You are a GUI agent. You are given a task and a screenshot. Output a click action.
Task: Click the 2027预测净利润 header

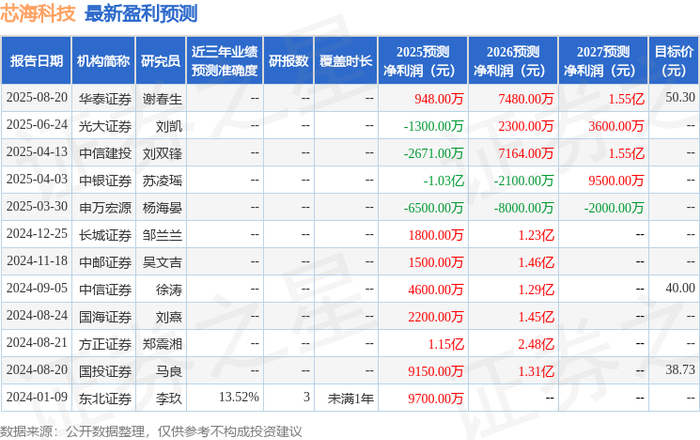(603, 61)
